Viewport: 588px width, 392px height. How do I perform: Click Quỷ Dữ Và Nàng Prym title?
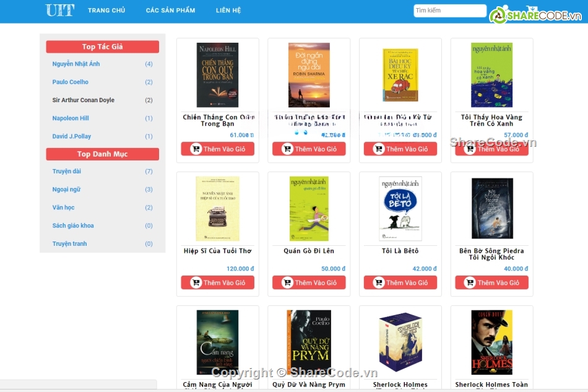(309, 385)
